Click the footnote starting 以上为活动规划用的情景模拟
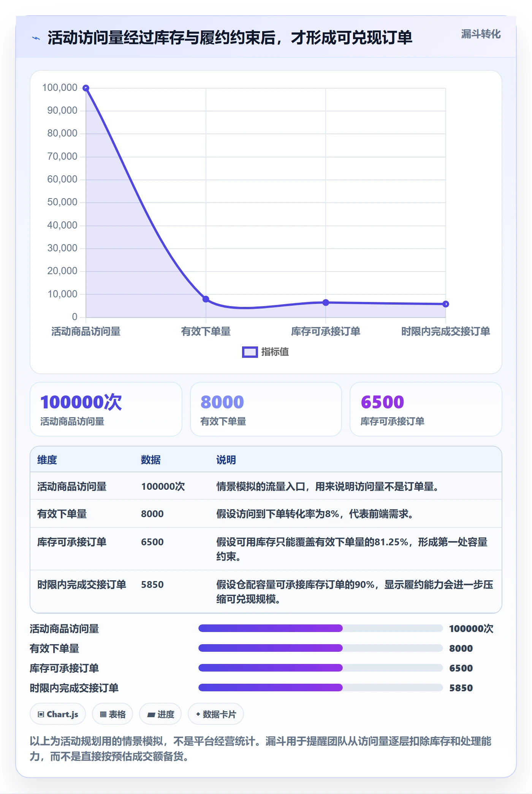Image resolution: width=532 pixels, height=794 pixels. tap(261, 749)
